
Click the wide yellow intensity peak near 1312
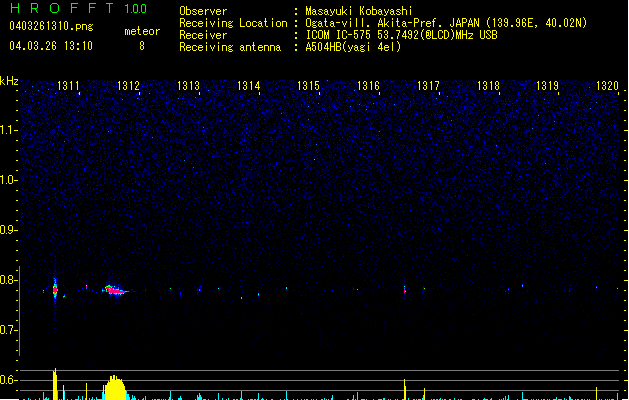pos(115,388)
